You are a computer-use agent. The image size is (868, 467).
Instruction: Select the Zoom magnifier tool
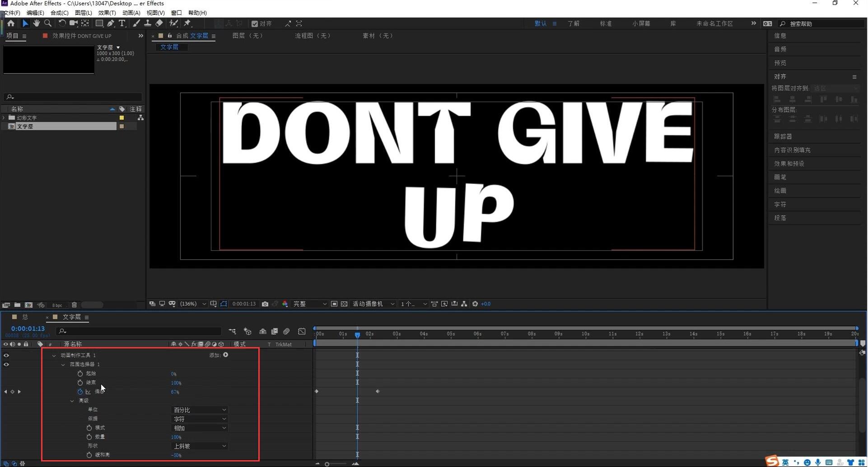pyautogui.click(x=47, y=24)
